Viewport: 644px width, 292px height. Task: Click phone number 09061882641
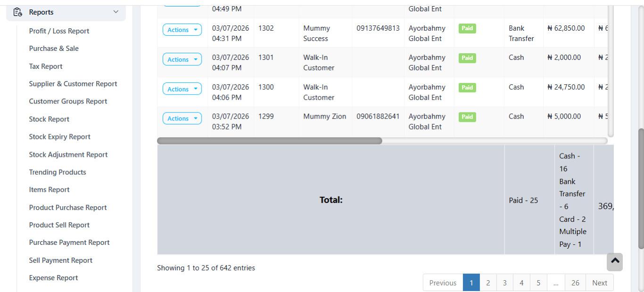click(378, 116)
